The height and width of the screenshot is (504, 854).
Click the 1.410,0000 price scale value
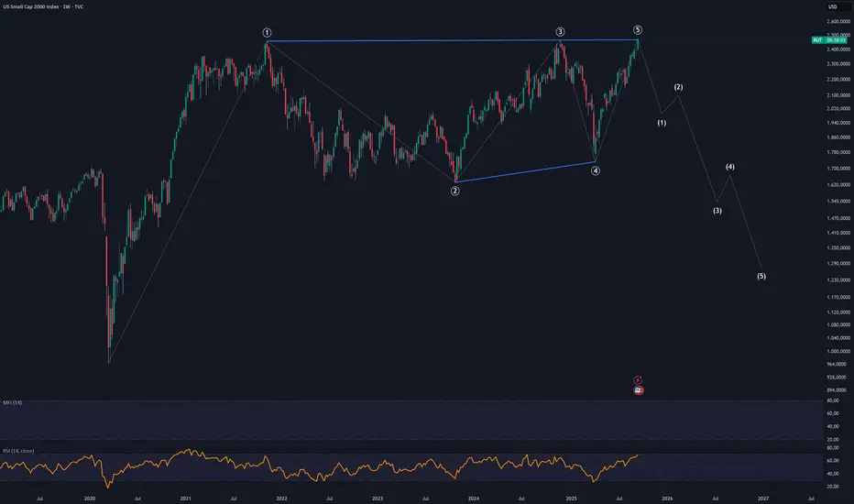(x=838, y=233)
